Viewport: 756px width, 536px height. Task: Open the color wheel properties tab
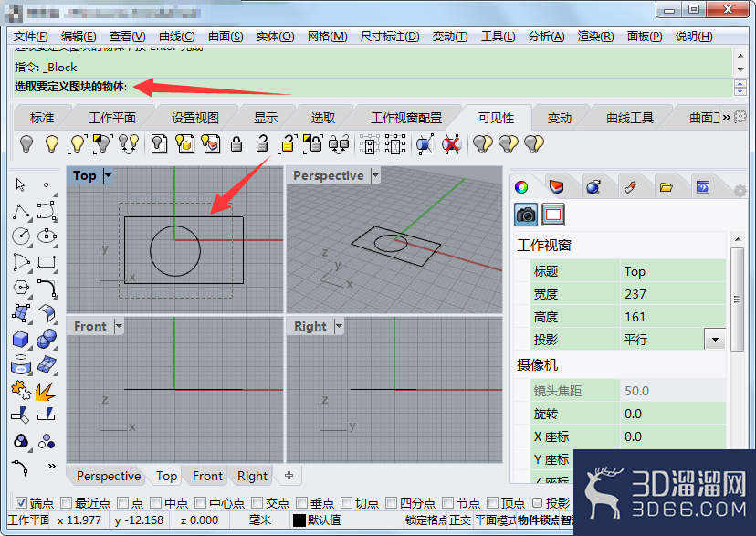[521, 187]
